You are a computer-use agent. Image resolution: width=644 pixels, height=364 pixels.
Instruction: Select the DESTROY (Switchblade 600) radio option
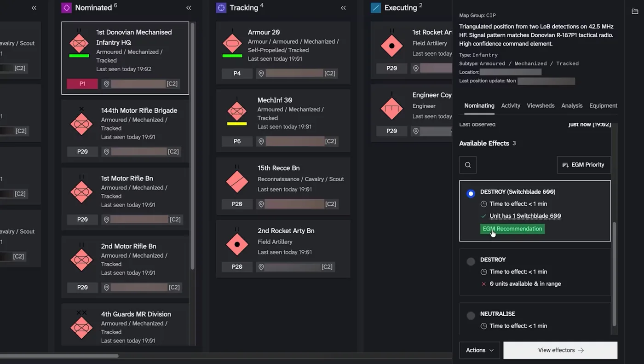tap(471, 194)
